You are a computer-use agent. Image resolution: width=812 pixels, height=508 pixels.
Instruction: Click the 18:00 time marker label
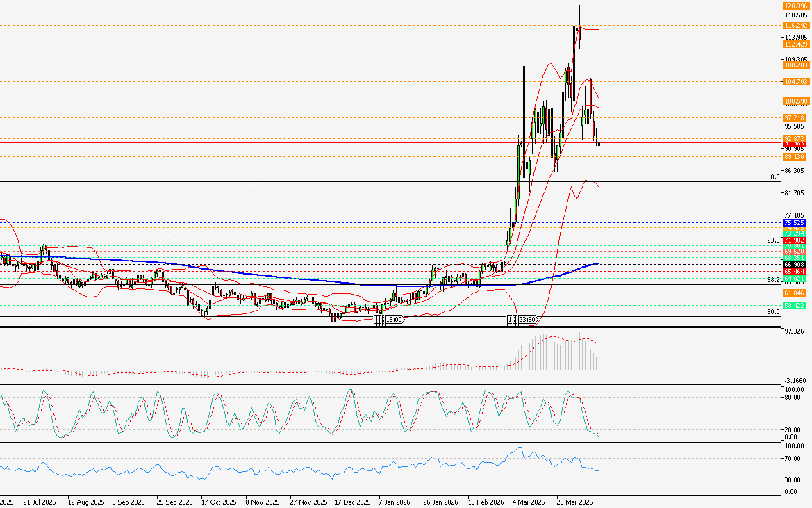(395, 320)
